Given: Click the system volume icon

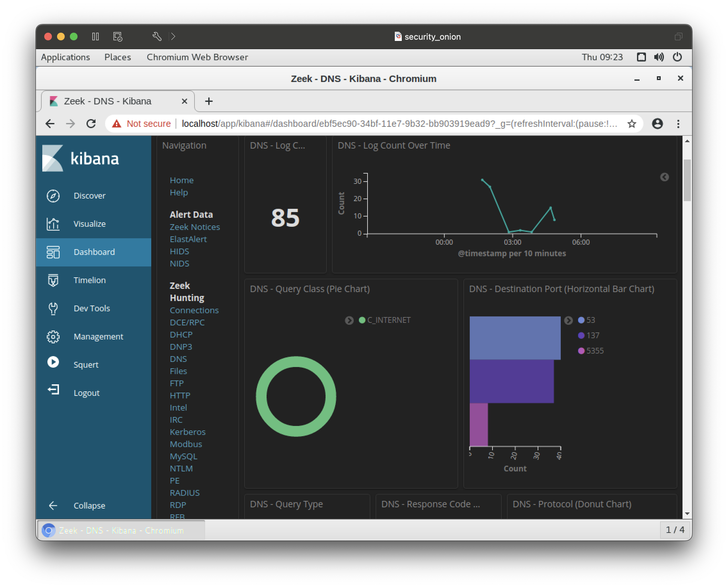Looking at the screenshot, I should pos(659,57).
